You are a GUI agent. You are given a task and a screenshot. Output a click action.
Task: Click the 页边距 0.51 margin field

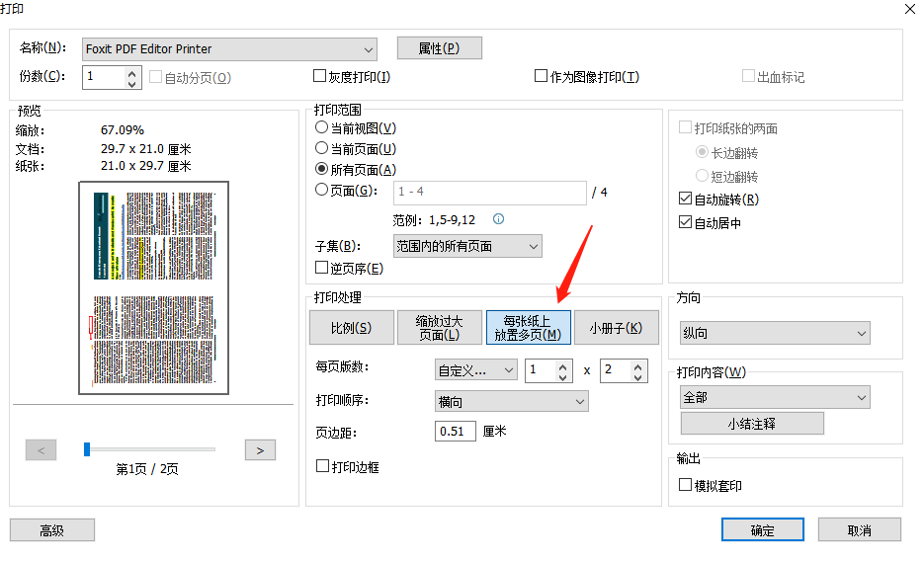tap(455, 432)
